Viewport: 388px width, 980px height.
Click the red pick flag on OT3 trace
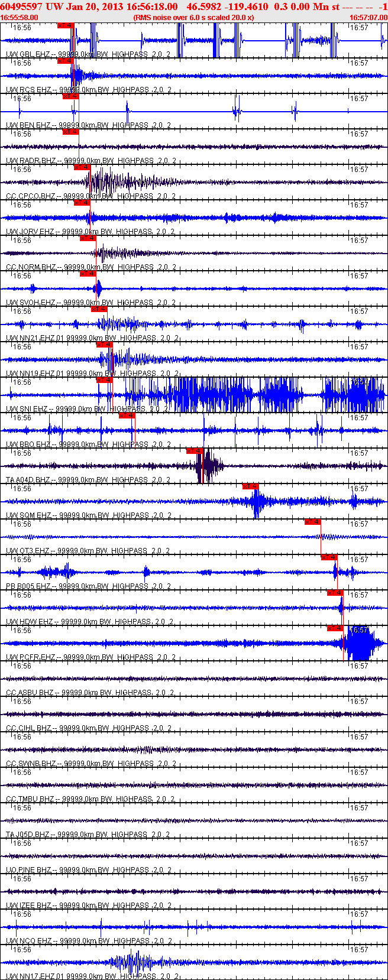tap(313, 522)
